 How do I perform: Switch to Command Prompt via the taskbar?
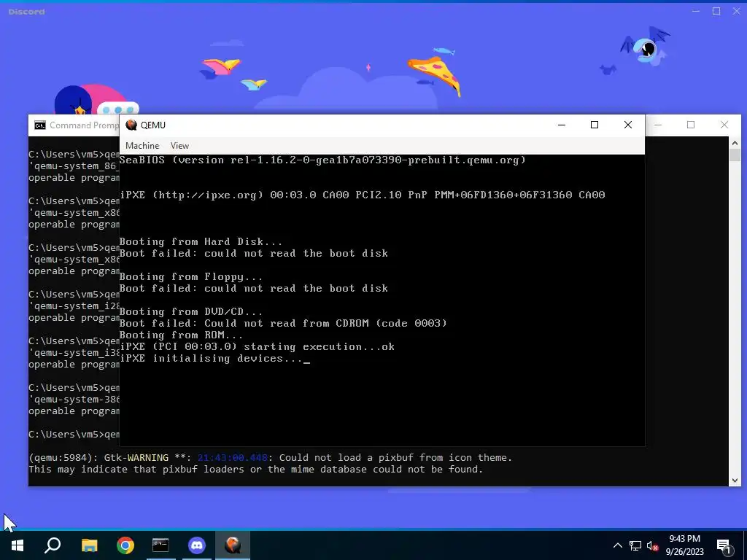(160, 545)
